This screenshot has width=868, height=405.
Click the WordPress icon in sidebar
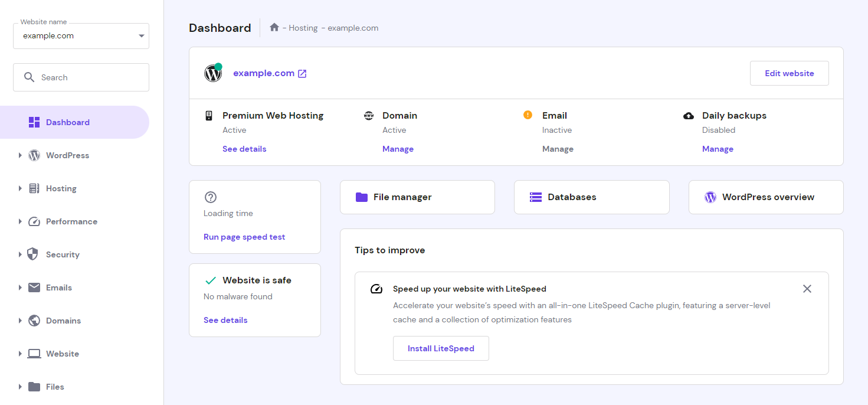click(x=34, y=155)
